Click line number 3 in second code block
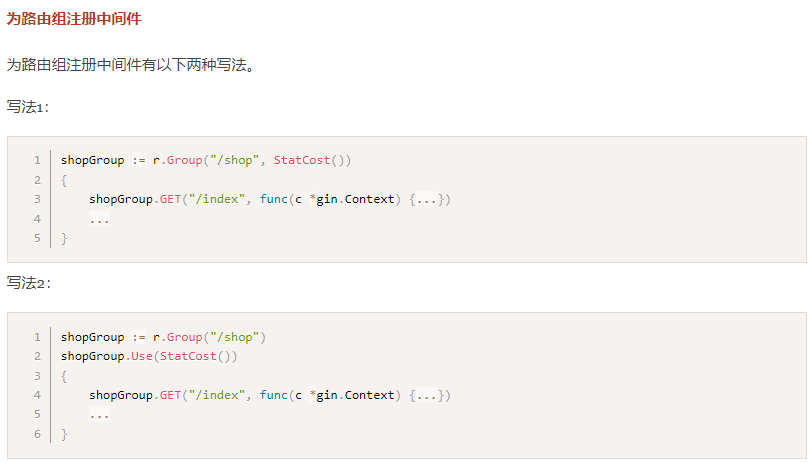The image size is (812, 463). point(37,375)
